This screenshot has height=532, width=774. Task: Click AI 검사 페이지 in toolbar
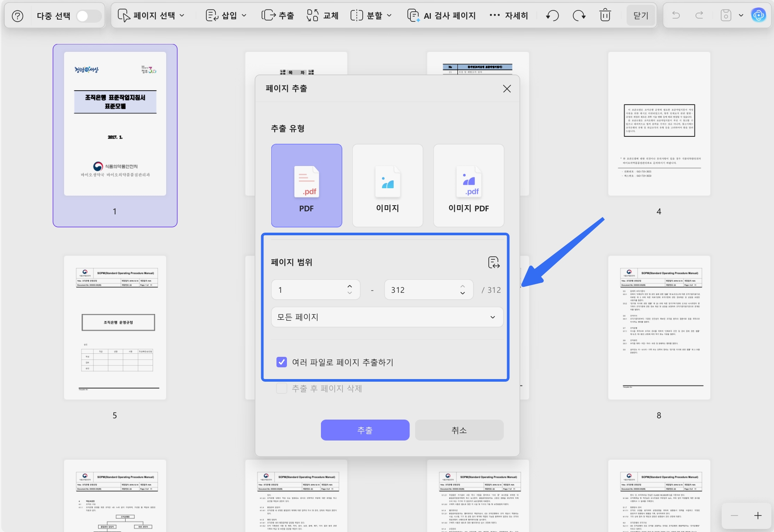click(x=441, y=16)
